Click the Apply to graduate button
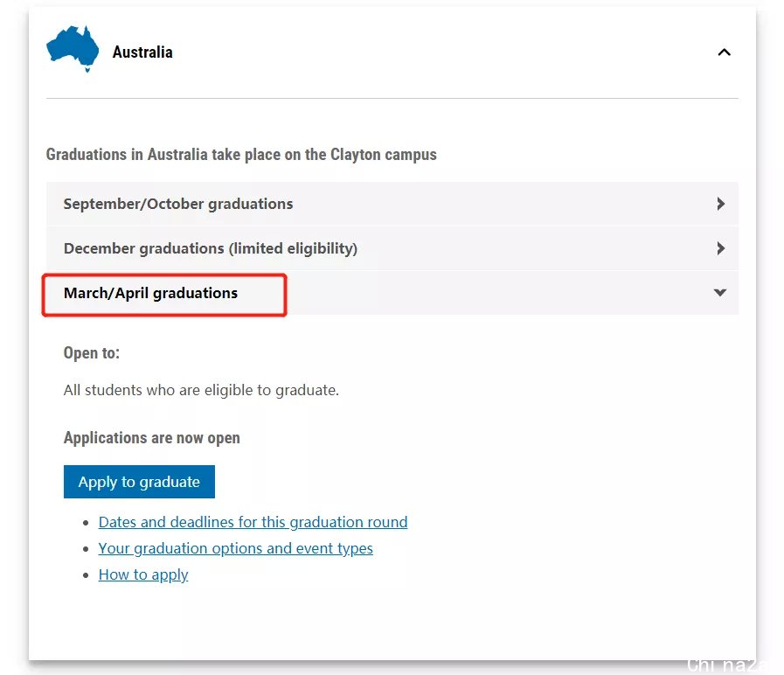Screen dimensions: 784x675 pos(139,482)
